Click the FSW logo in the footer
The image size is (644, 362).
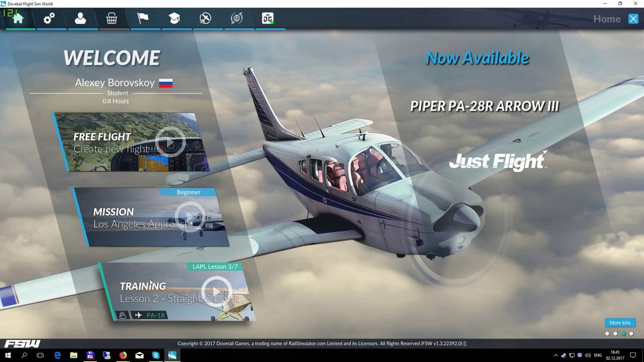23,344
